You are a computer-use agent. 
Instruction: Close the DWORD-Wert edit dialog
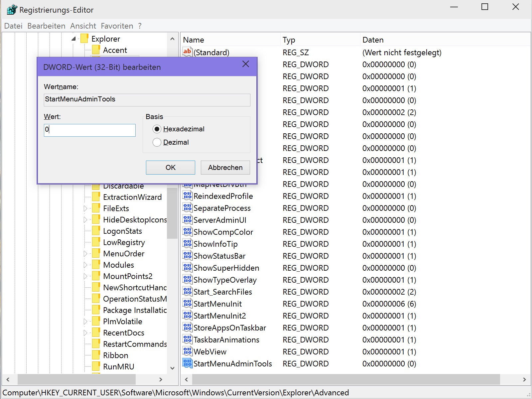(246, 64)
